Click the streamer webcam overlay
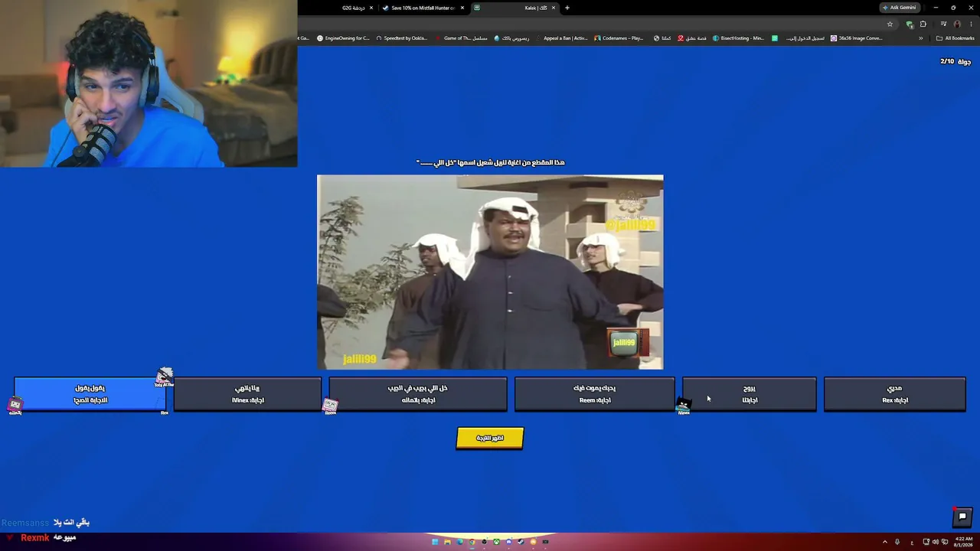The image size is (980, 551). 149,83
